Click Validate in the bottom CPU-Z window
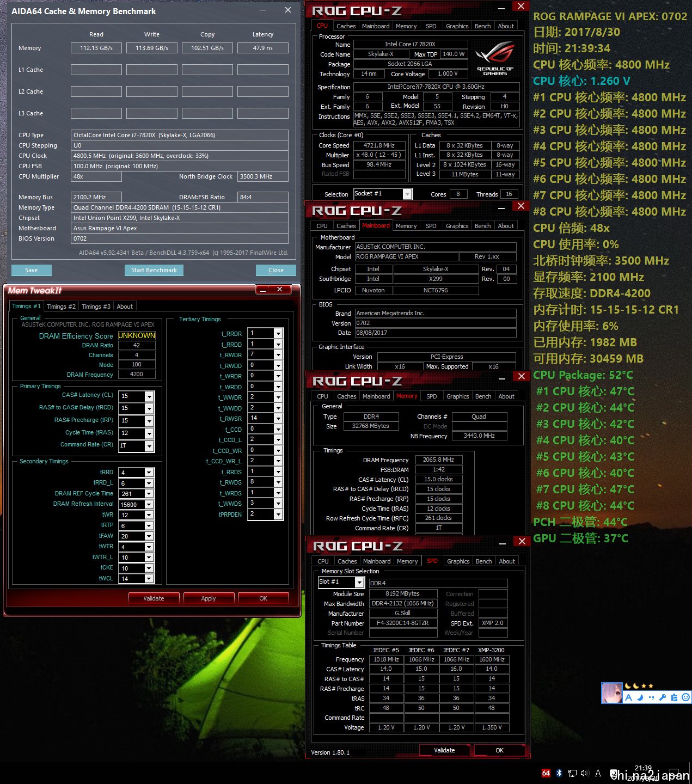Screen dimensions: 692x784 coord(444,750)
